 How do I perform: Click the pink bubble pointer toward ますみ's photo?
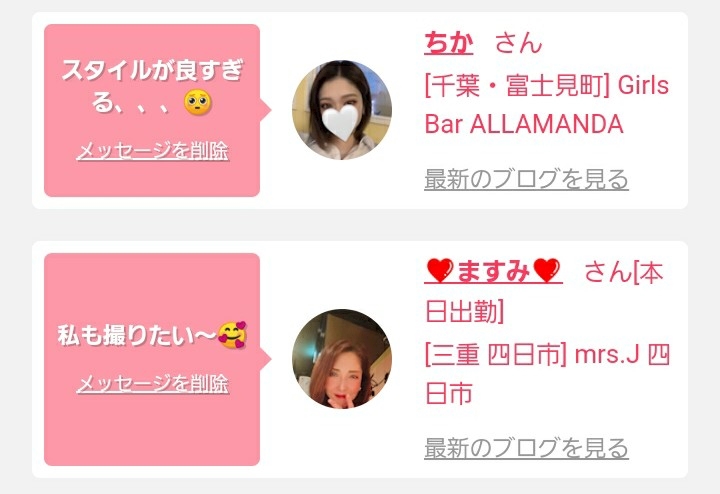266,359
